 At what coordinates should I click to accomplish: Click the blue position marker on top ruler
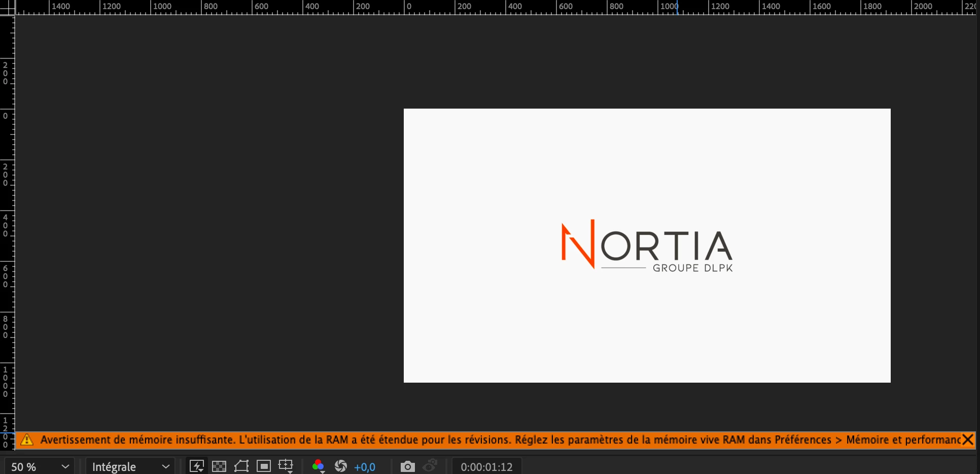click(x=677, y=7)
